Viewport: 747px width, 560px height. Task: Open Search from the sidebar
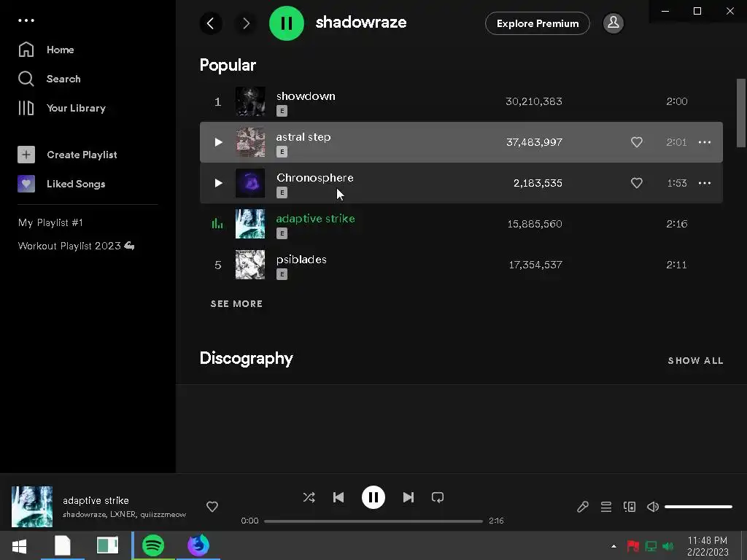(x=50, y=79)
